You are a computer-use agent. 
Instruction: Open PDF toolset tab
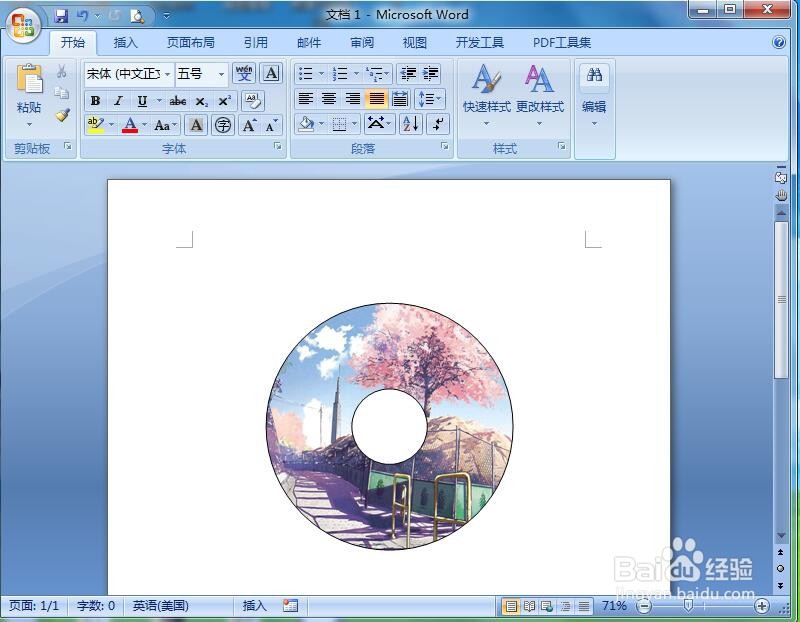562,43
